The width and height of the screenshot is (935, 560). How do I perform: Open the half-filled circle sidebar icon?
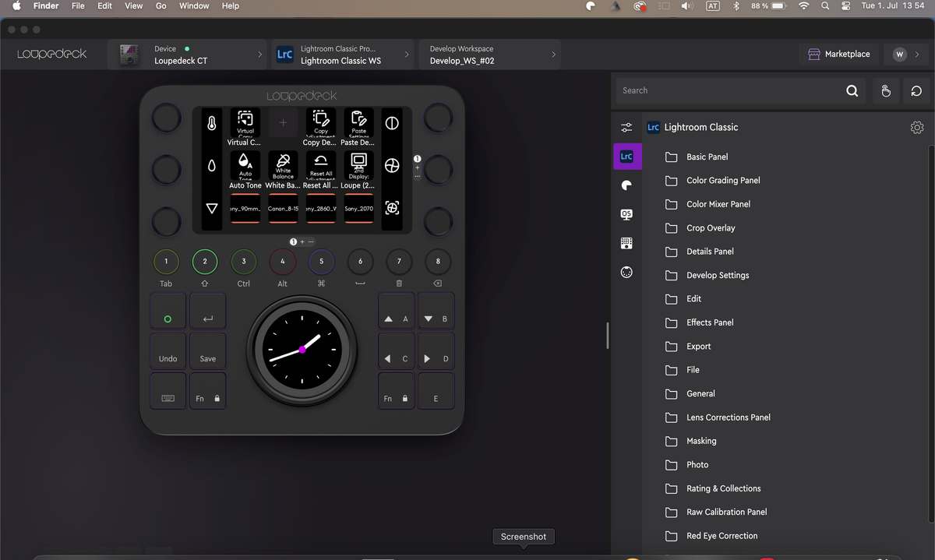pyautogui.click(x=626, y=185)
